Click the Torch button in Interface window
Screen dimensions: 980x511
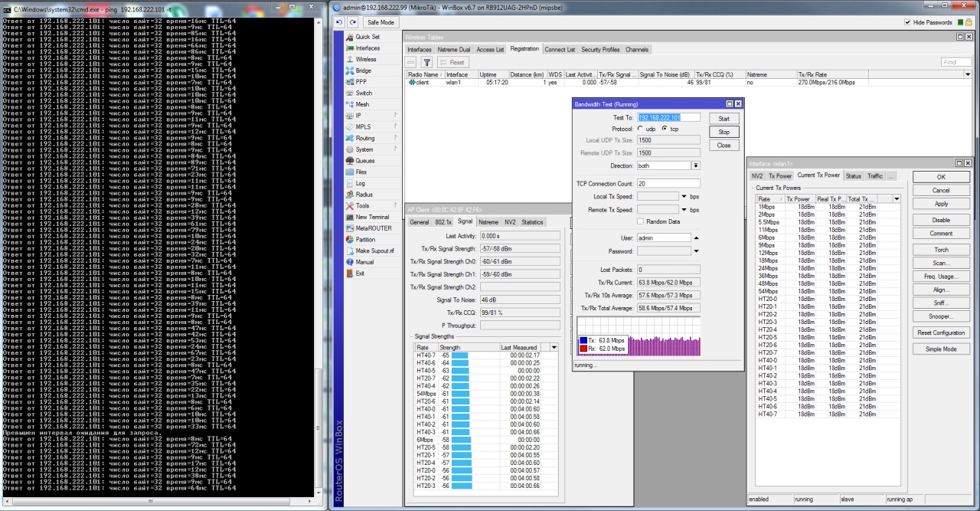[x=941, y=250]
